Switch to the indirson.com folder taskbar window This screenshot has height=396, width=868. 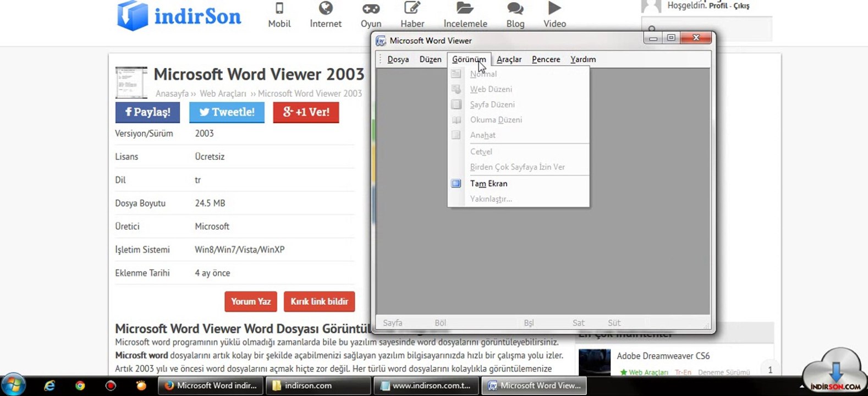click(318, 386)
